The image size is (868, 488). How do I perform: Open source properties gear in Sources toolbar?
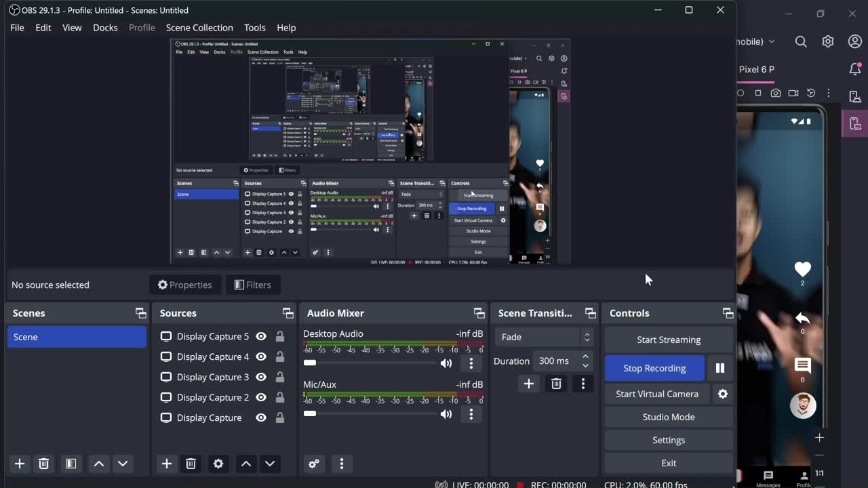218,464
